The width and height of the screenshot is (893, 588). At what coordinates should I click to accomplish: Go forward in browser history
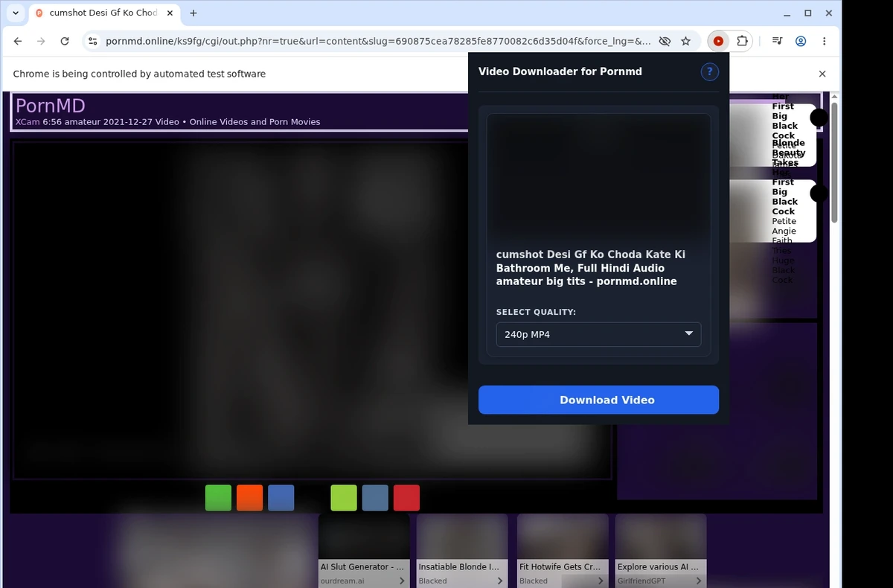pos(41,42)
